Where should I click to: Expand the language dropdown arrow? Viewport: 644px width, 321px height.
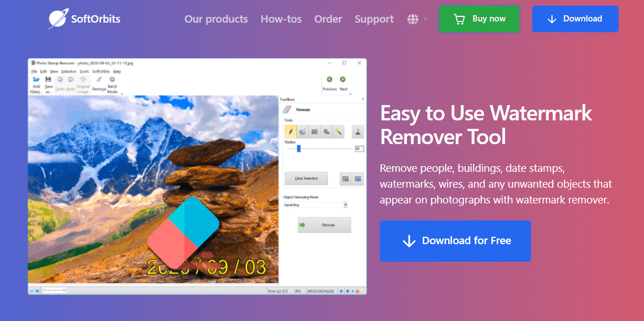coord(426,19)
